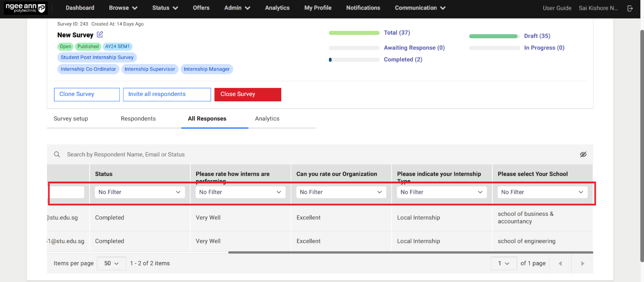644x282 pixels.
Task: Click the edit pencil icon beside New Survey
Action: 100,35
